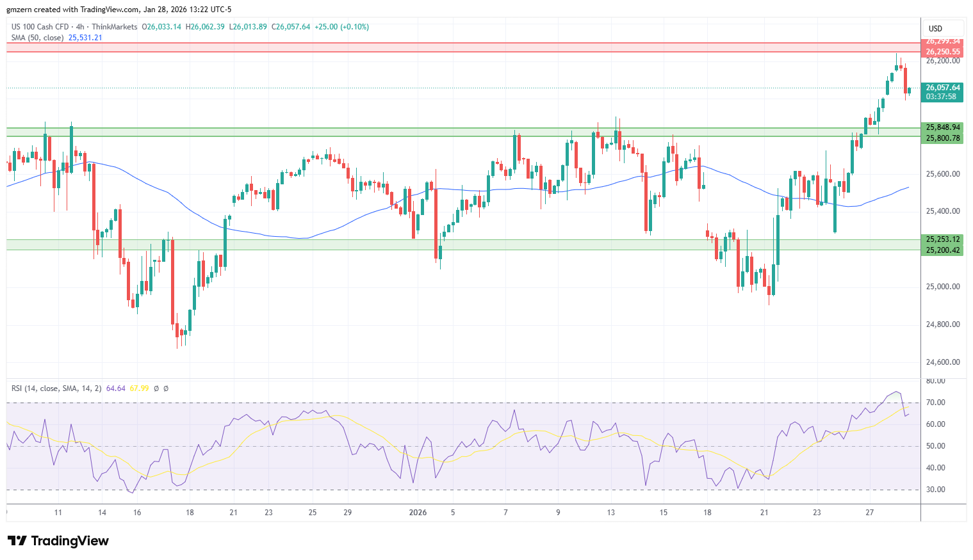Click the RSI moving average value 67.99
The height and width of the screenshot is (560, 973).
(139, 388)
